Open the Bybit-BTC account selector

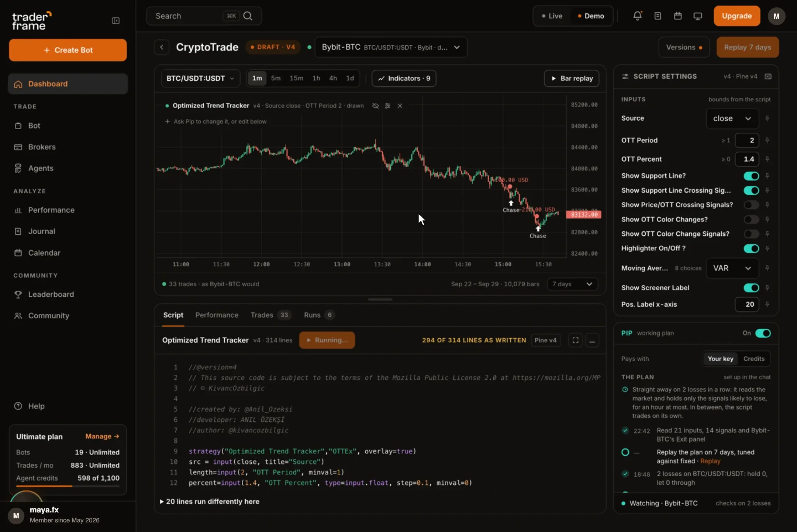pos(391,47)
